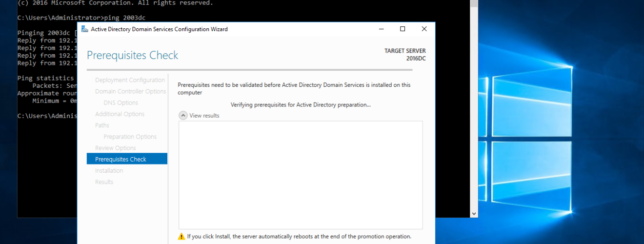Click the wizard window title text
This screenshot has width=644, height=244.
tap(159, 29)
